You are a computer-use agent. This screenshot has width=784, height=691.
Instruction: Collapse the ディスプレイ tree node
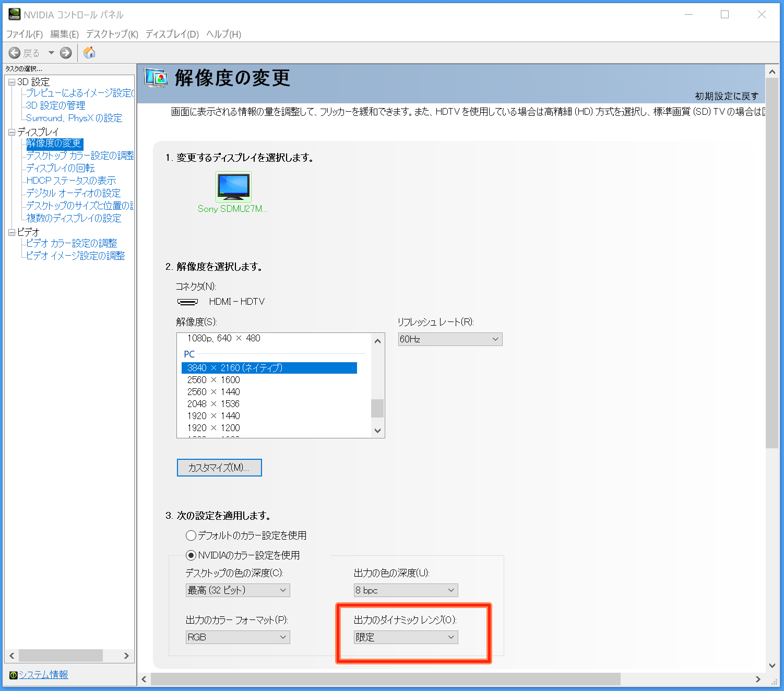coord(12,133)
